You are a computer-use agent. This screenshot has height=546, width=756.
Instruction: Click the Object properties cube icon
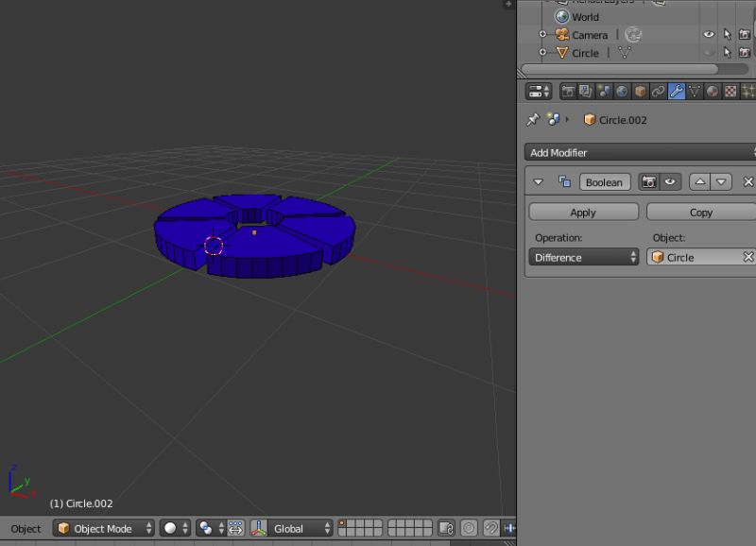638,91
